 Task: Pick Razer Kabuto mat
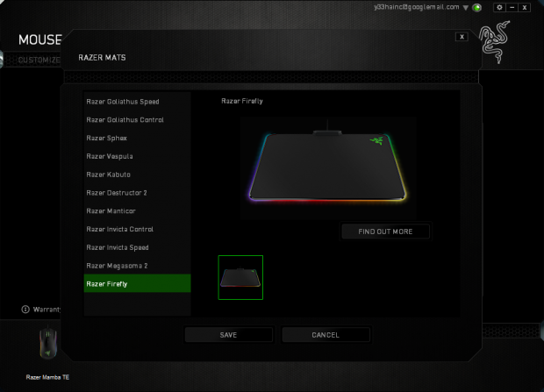point(138,175)
